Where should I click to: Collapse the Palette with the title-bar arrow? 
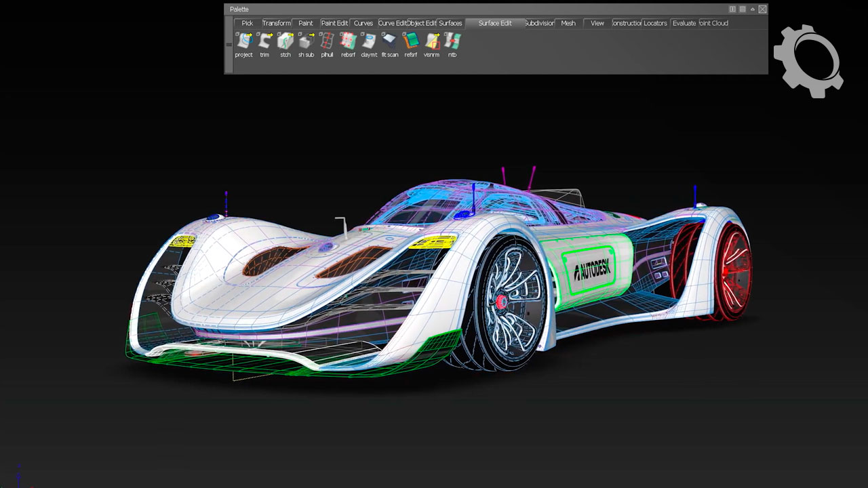[x=752, y=9]
